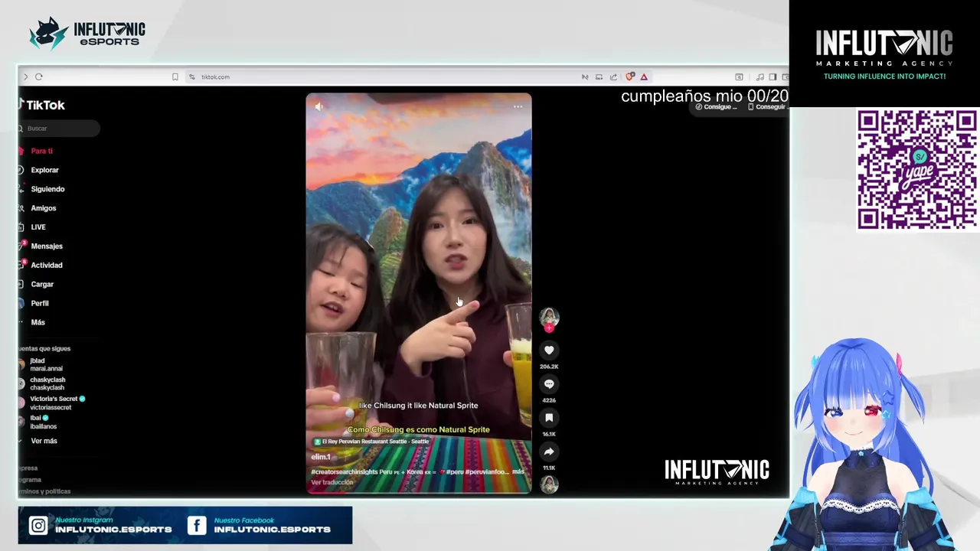Click the Yape QR code
Image resolution: width=980 pixels, height=551 pixels.
coord(917,169)
